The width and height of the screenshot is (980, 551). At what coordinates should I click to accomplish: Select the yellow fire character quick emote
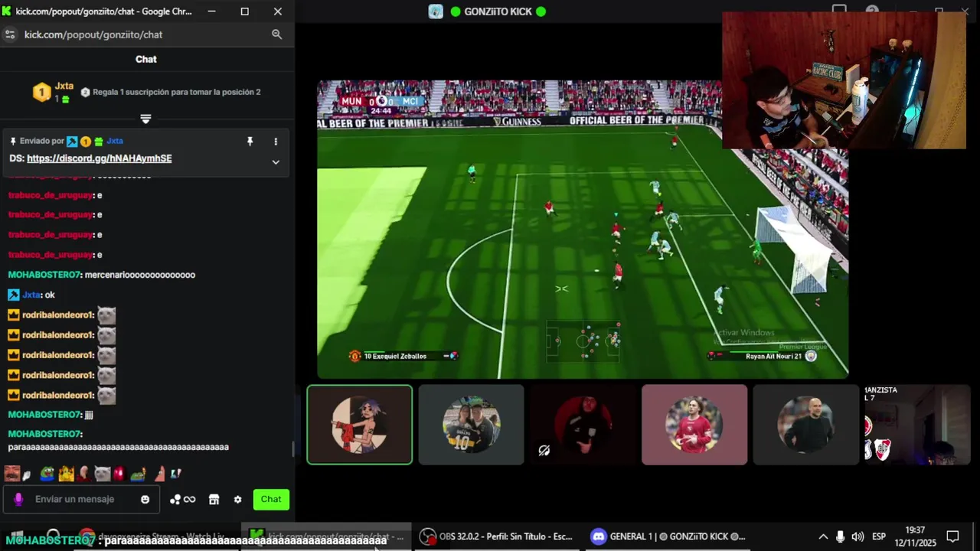click(x=67, y=474)
